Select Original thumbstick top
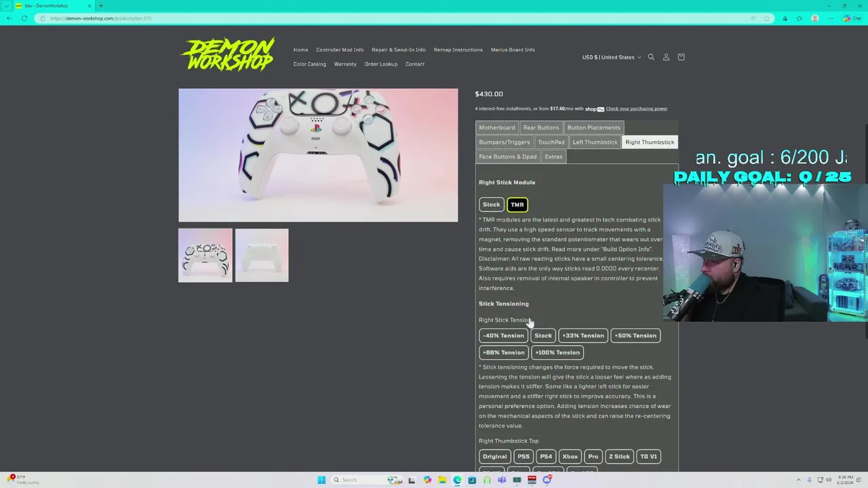Screen dimensions: 868x488 495,457
